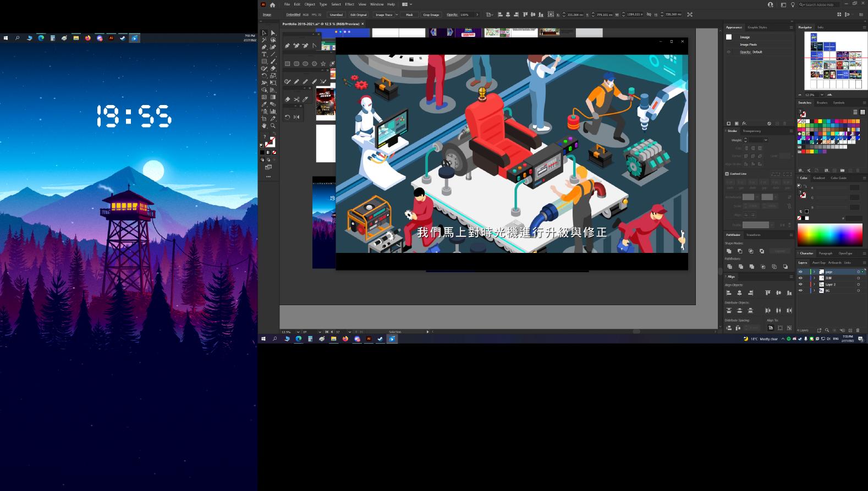Click the Mask button
Viewport: 868px width, 491px height.
click(409, 15)
